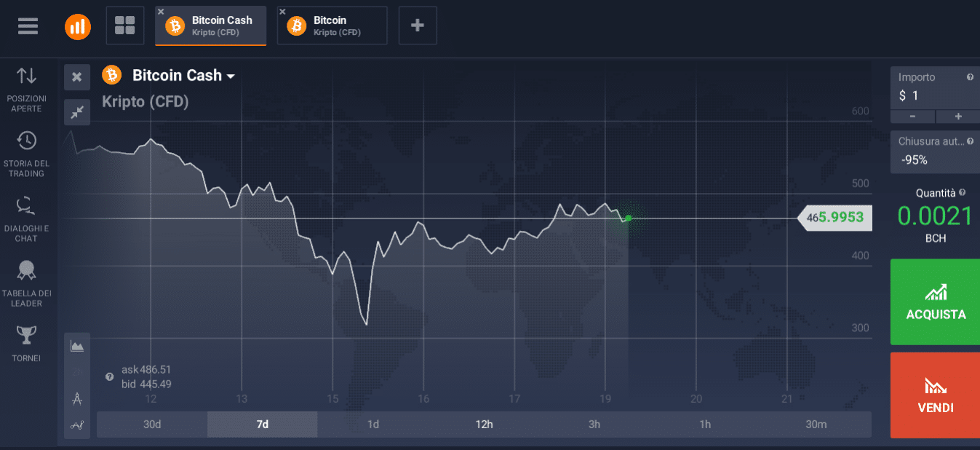Click Bitcoin Cash coin icon in chart header
The height and width of the screenshot is (450, 980).
(112, 75)
